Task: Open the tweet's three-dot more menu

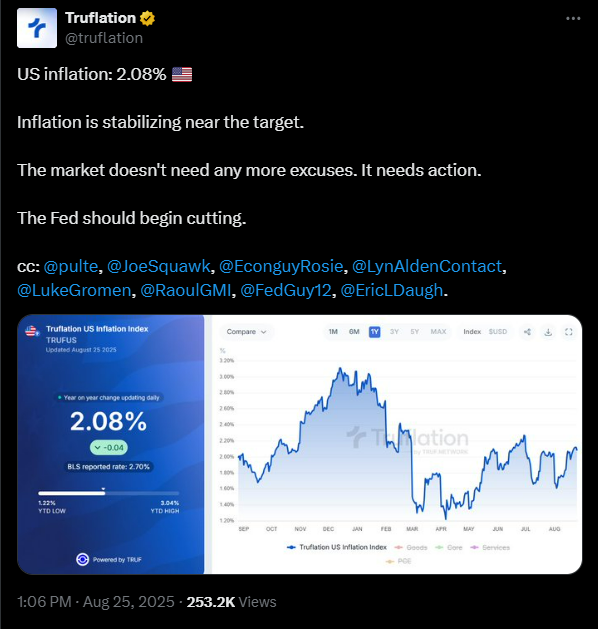Action: pyautogui.click(x=573, y=18)
